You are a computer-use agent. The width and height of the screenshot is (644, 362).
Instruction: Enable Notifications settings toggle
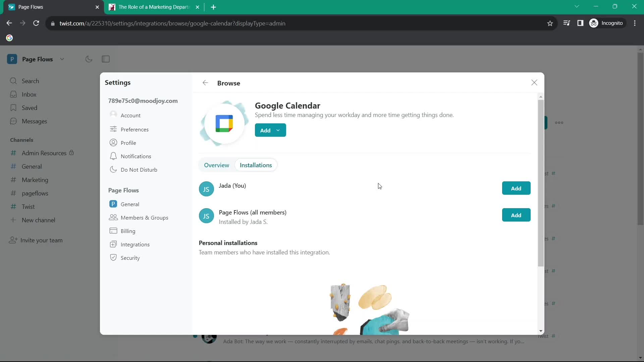136,156
